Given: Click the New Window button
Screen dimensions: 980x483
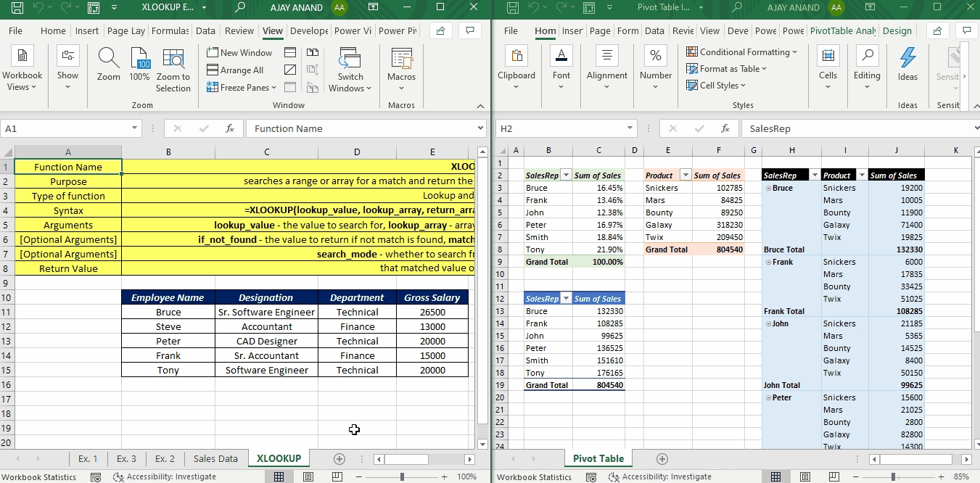Looking at the screenshot, I should pyautogui.click(x=239, y=53).
